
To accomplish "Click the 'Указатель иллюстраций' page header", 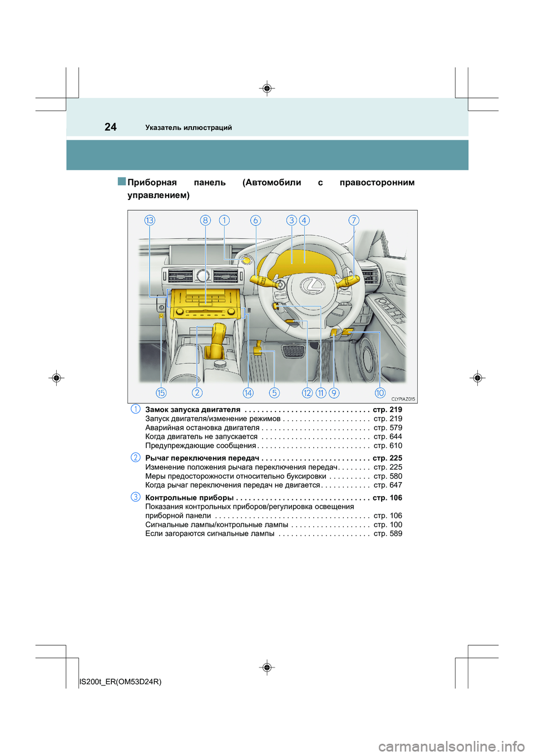I will coord(189,127).
